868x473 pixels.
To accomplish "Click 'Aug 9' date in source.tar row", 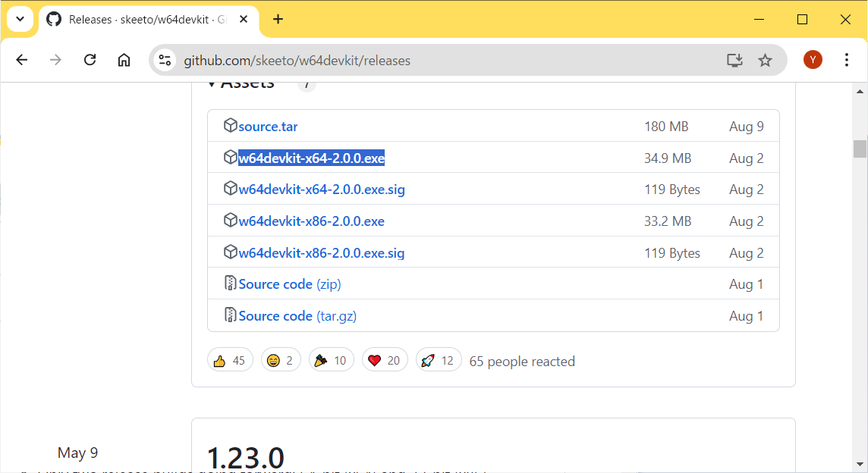I will 746,127.
